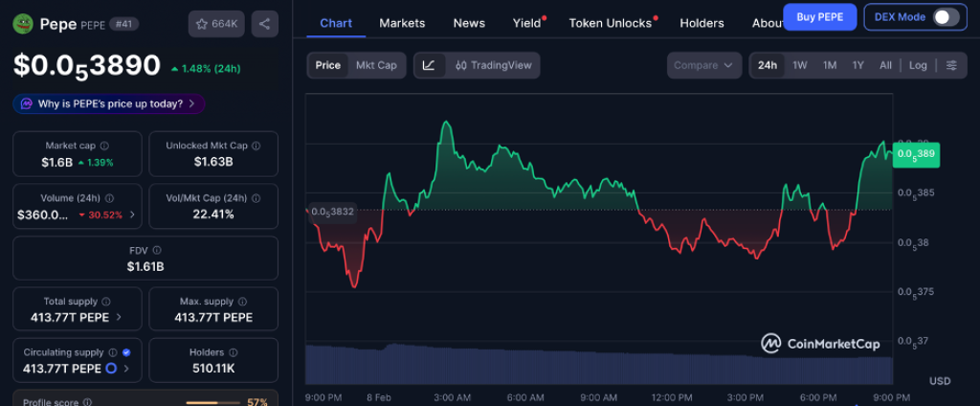
Task: Click the share icon next to watchlist star
Action: click(265, 24)
